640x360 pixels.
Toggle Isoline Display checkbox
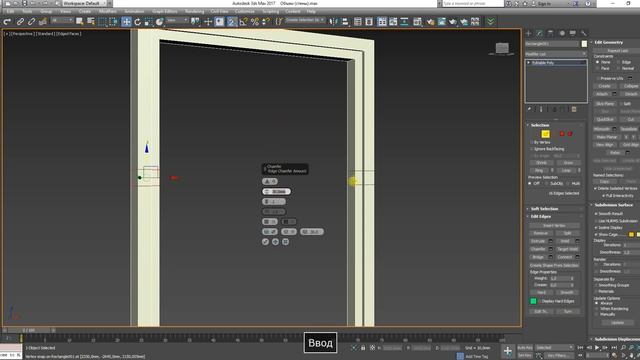596,228
